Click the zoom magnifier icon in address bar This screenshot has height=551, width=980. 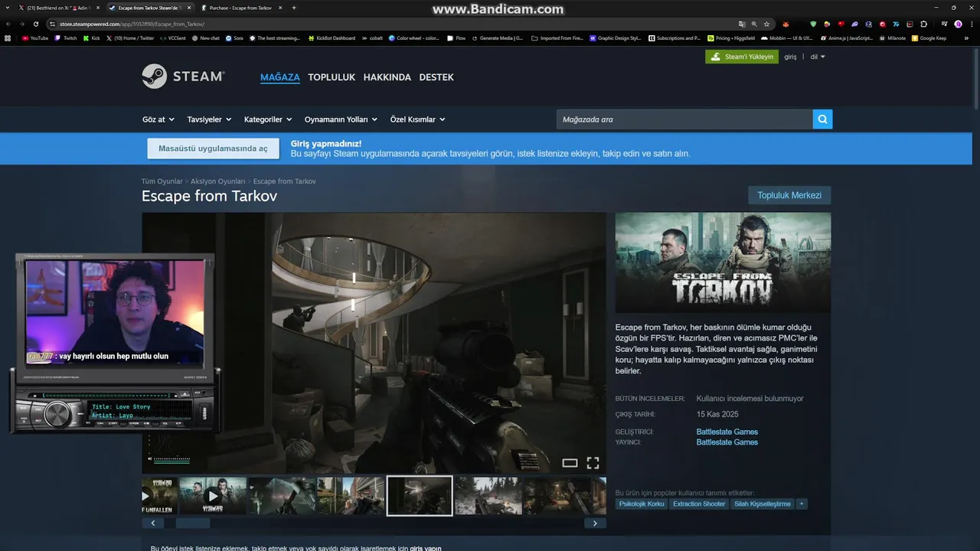point(754,24)
